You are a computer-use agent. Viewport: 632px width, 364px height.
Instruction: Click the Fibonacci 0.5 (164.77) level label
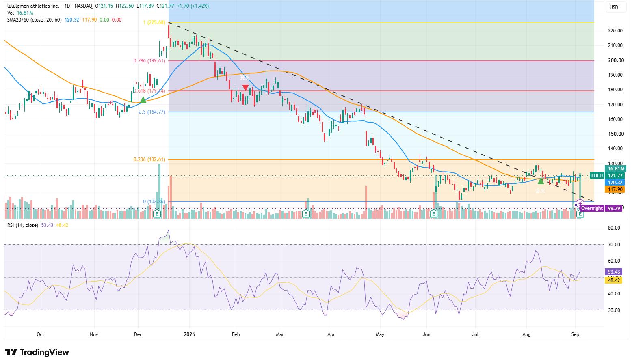(152, 112)
